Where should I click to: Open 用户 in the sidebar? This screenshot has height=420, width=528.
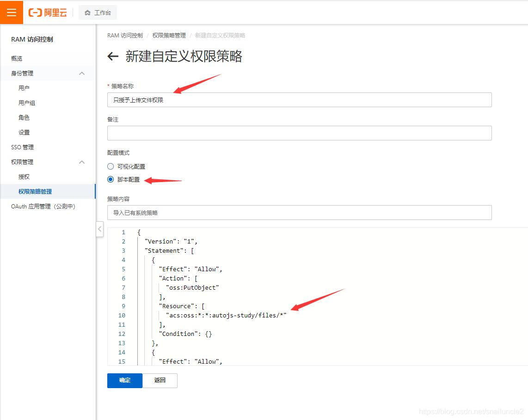[x=24, y=88]
